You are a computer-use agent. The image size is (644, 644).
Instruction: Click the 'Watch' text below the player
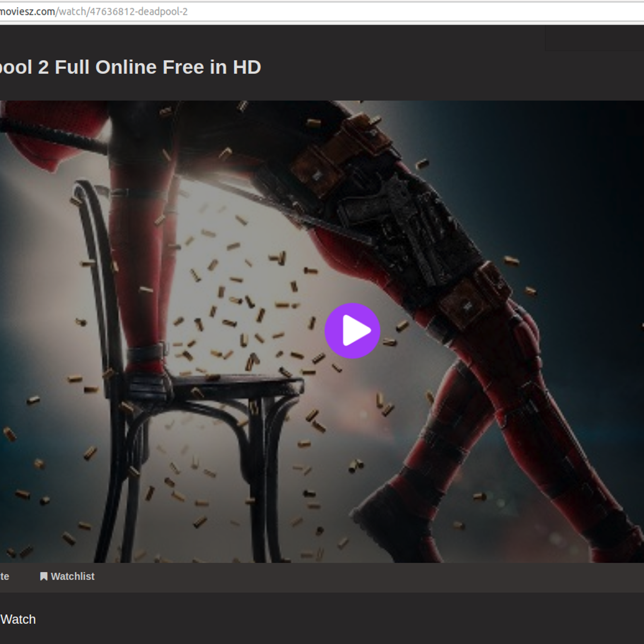[x=18, y=619]
